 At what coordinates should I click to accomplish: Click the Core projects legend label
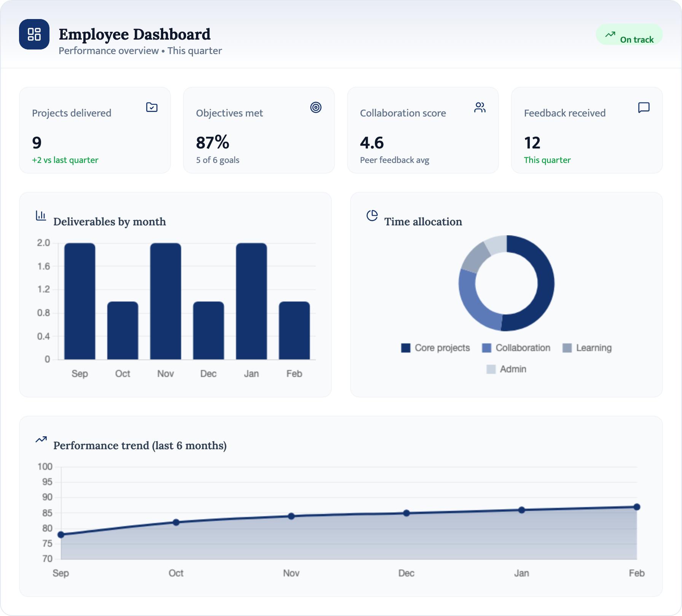442,348
